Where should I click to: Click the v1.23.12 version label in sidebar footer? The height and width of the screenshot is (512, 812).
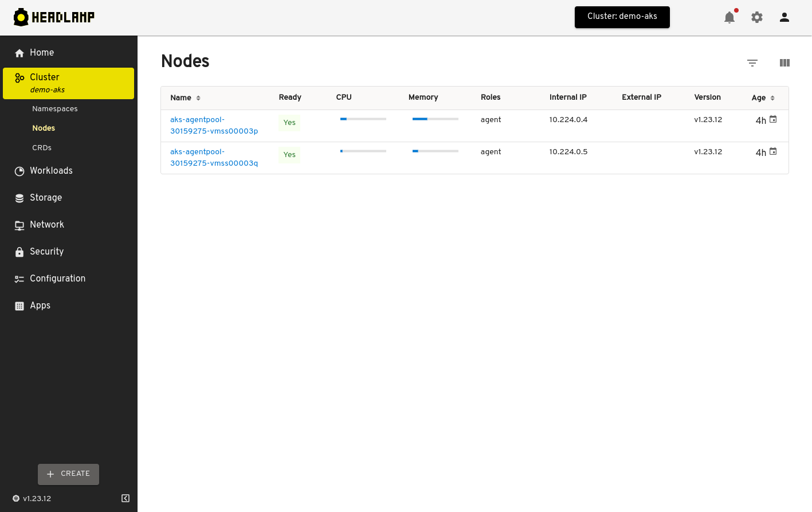(x=37, y=499)
